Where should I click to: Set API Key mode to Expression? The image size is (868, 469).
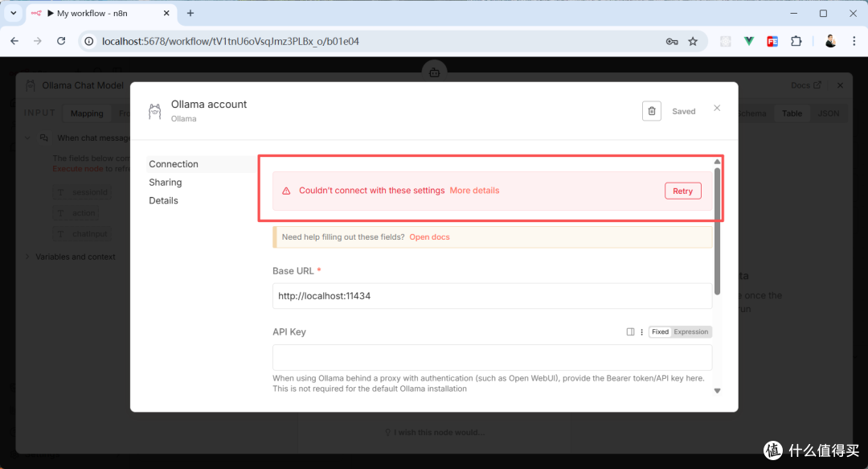[x=691, y=332]
